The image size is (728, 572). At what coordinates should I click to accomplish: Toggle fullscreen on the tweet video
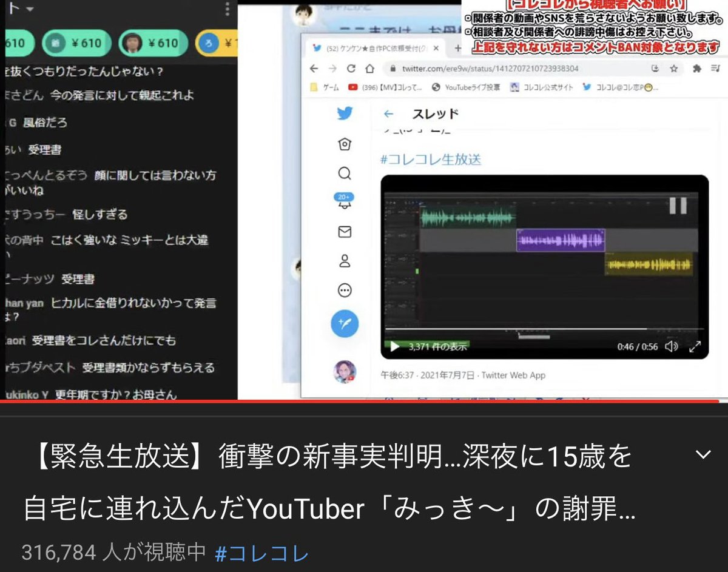click(x=695, y=347)
